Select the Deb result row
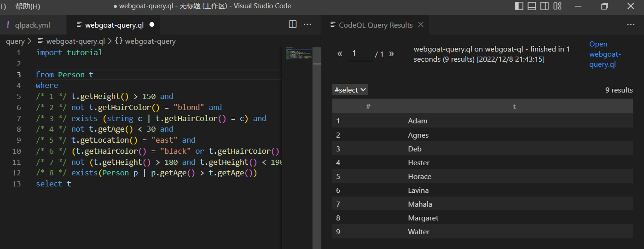Screen dimensions: 644x249 (482, 149)
